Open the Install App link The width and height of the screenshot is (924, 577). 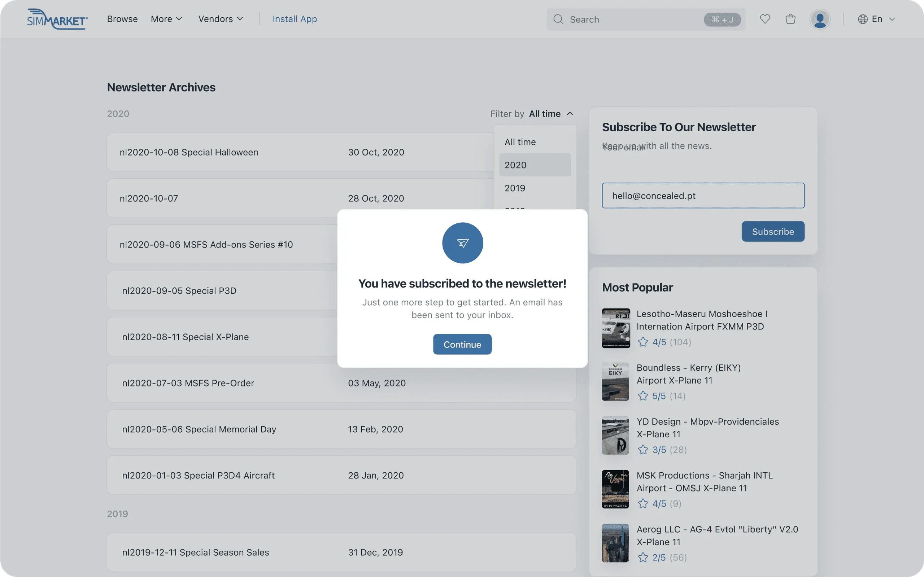[x=295, y=19]
